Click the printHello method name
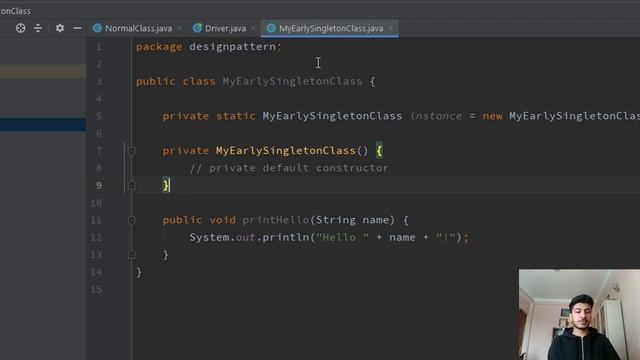This screenshot has height=360, width=640. [x=276, y=220]
